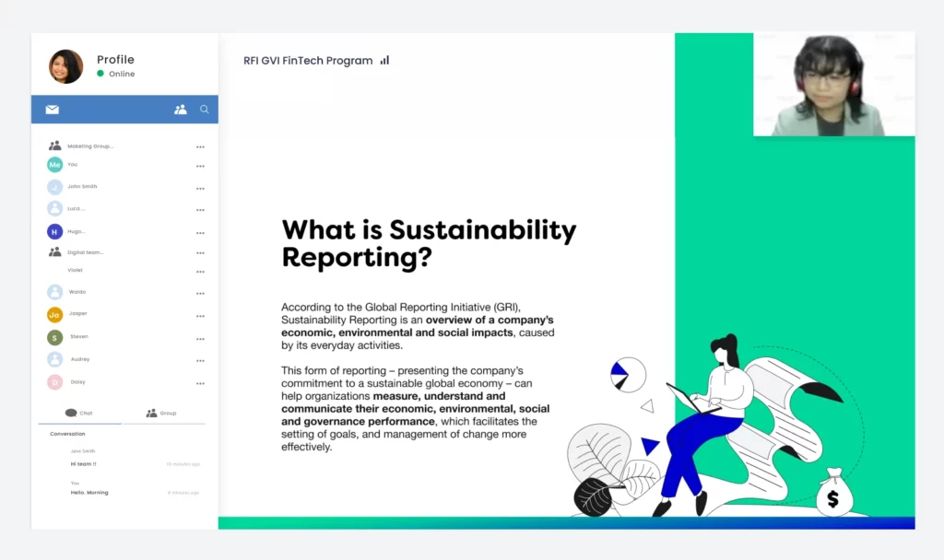Open search with the magnifier icon
Viewport: 944px width, 560px height.
205,110
